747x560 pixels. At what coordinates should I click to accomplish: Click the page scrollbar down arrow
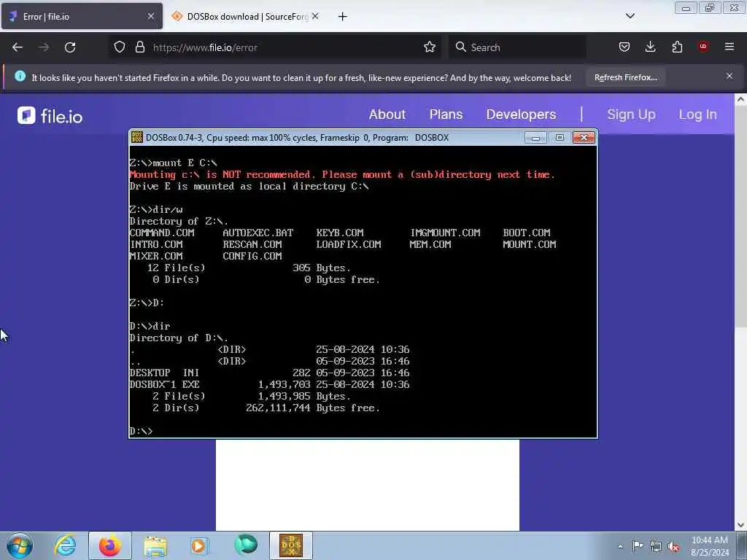(x=740, y=525)
